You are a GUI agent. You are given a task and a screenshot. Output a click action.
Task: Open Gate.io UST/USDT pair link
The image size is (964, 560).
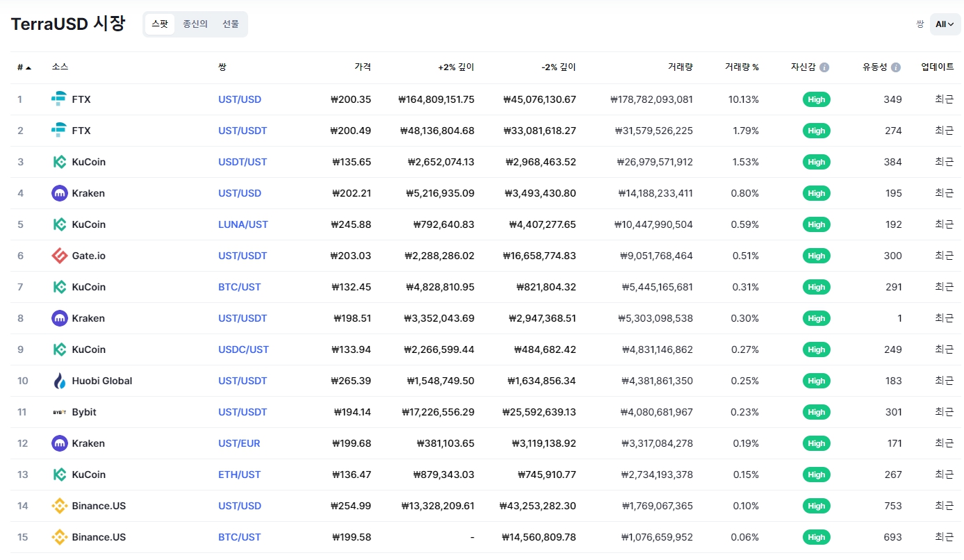click(243, 256)
